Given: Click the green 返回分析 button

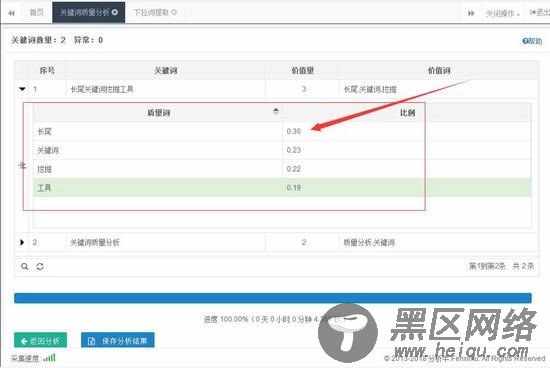Looking at the screenshot, I should click(x=40, y=340).
